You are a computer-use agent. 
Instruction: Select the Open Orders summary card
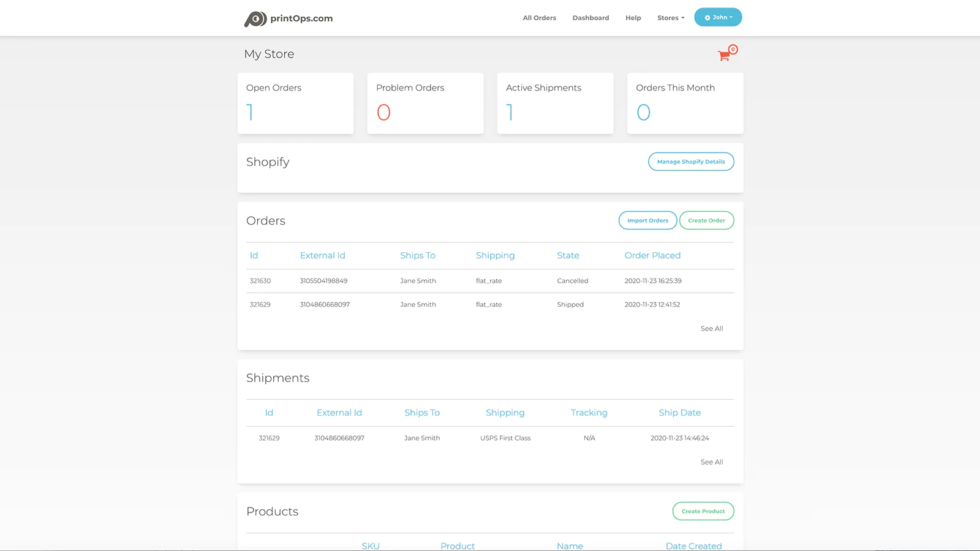295,103
